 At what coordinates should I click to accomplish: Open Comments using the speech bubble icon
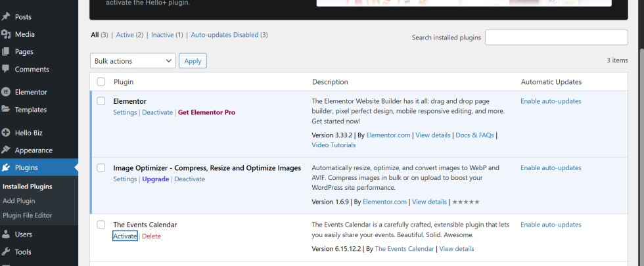[6, 69]
